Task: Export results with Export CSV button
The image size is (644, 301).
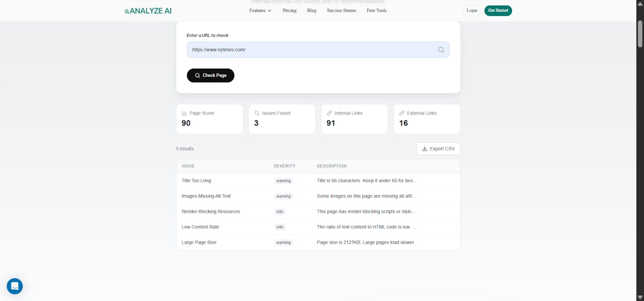Action: 438,149
